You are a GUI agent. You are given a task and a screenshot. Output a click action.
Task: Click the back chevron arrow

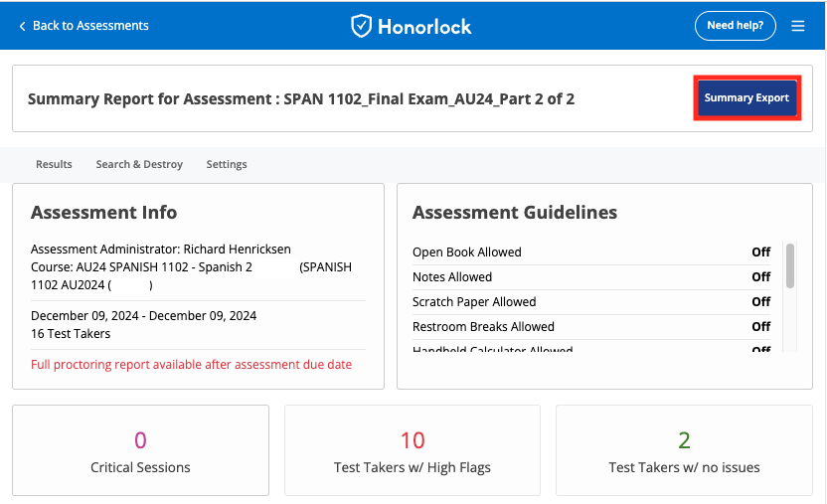(x=22, y=27)
